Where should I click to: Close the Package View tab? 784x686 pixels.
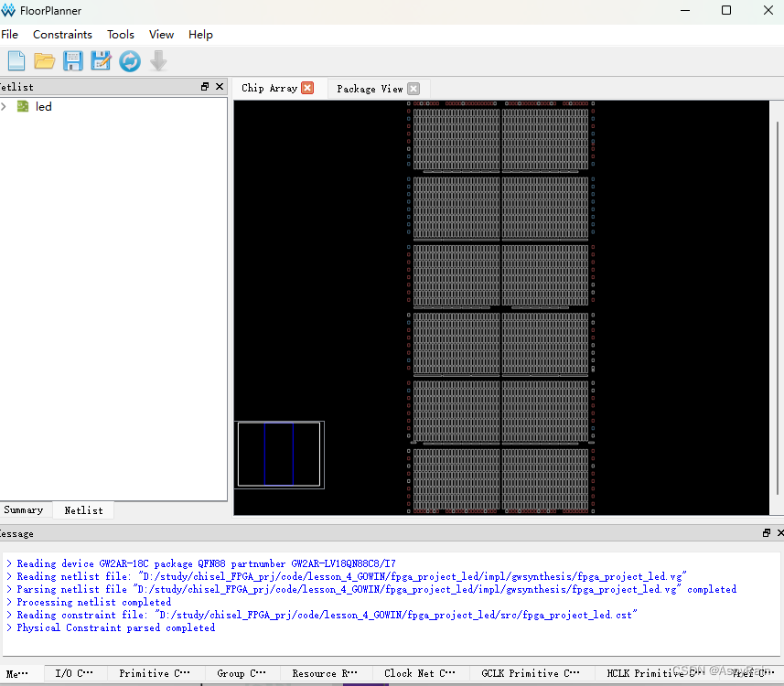tap(413, 89)
